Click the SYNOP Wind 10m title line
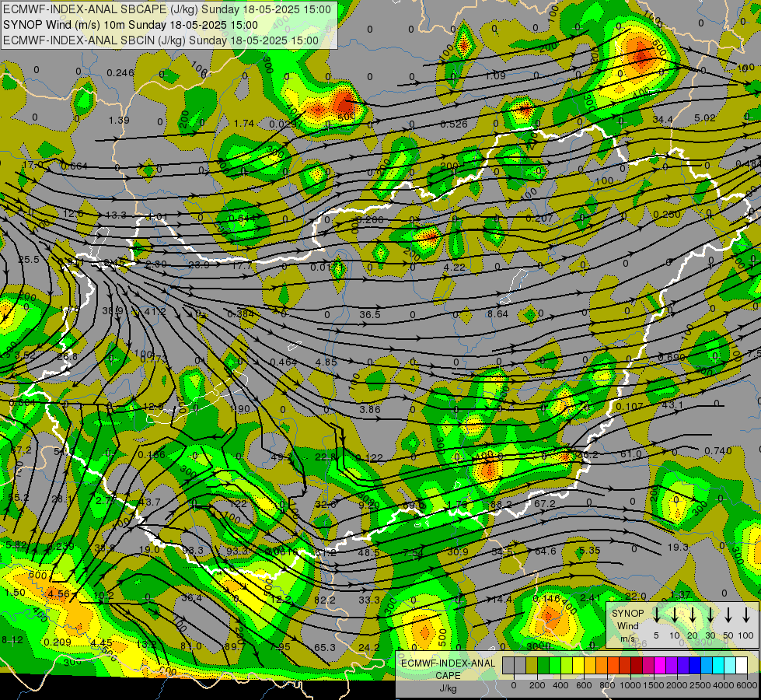 (130, 25)
